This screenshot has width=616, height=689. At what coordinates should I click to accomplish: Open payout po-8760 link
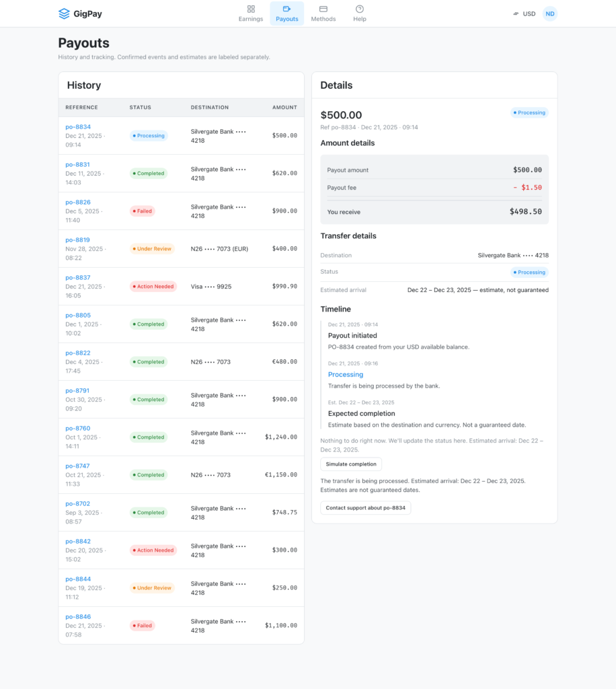tap(78, 429)
